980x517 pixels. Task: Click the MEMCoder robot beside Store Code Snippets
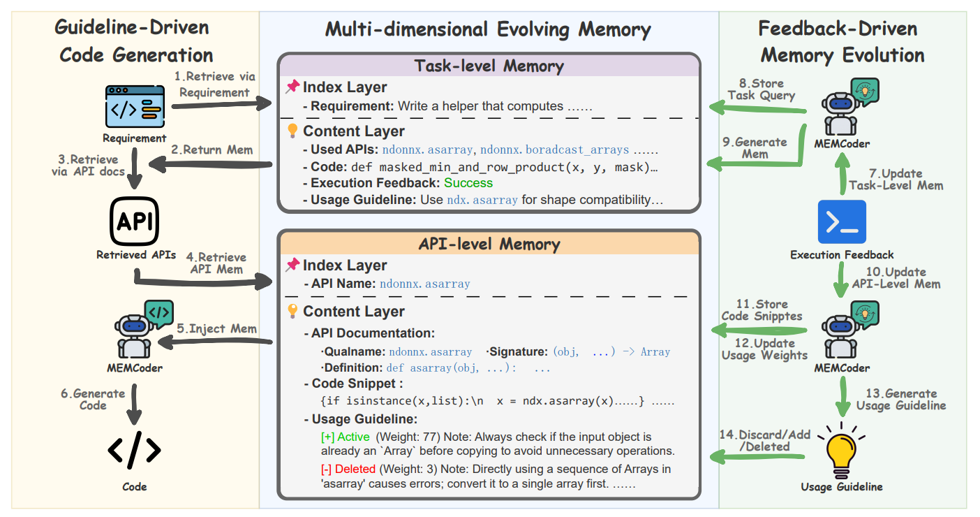tap(849, 330)
